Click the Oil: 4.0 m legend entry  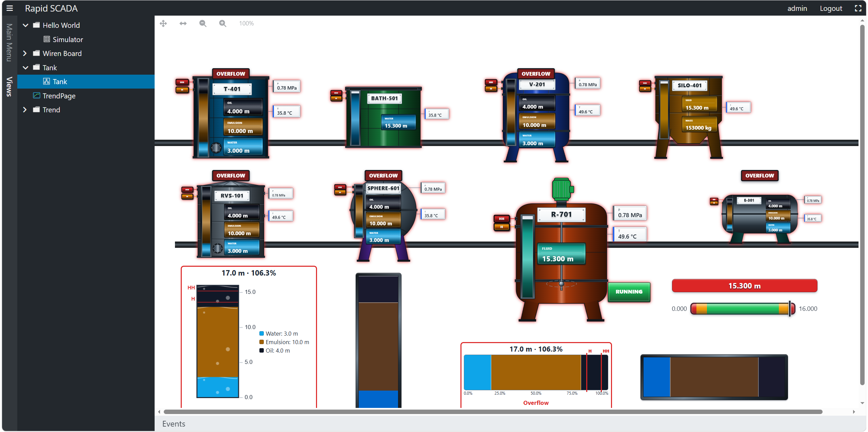(x=275, y=351)
